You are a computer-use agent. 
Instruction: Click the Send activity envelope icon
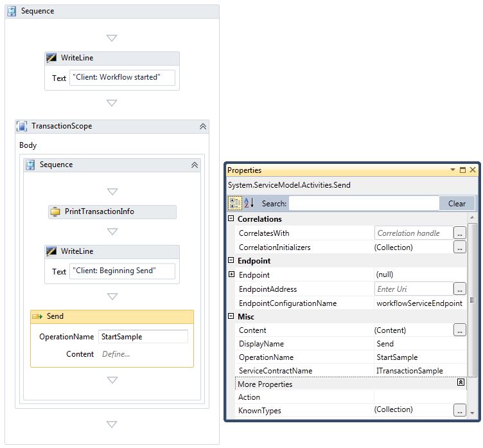37,316
